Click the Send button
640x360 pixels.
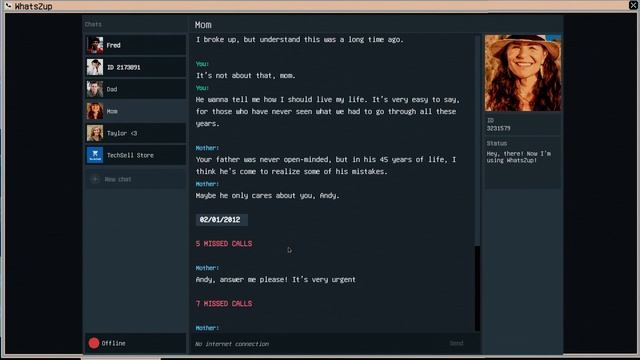click(x=456, y=343)
